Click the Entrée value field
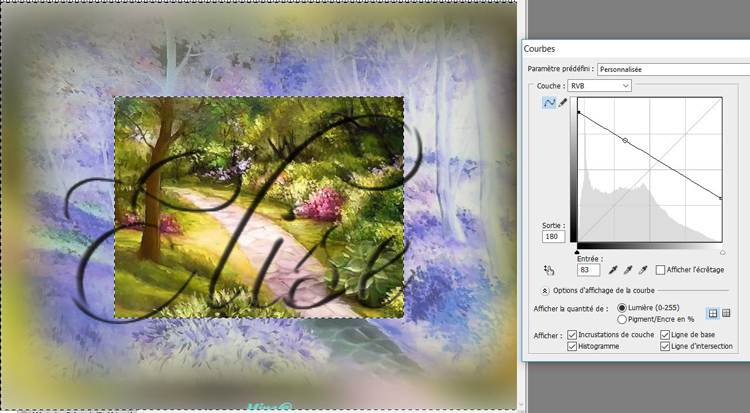 coord(588,270)
